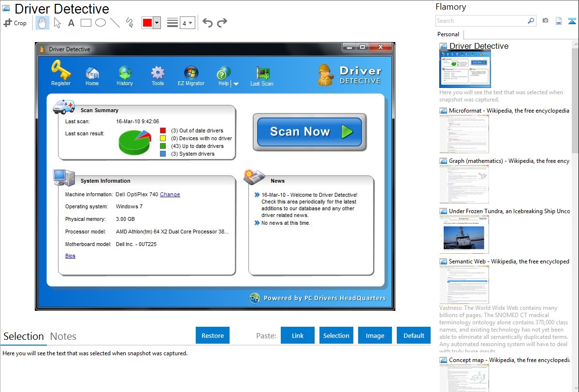Click the line thickness icon
Screen dimensions: 579x392
tap(172, 23)
